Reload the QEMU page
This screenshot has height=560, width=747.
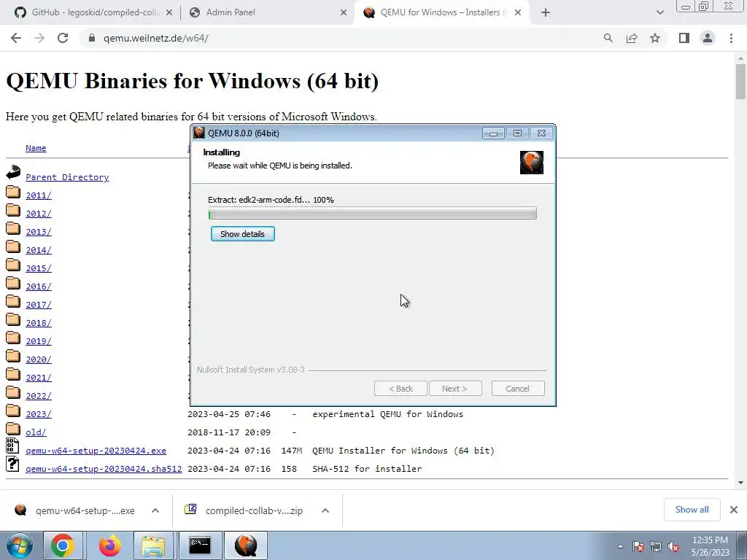pyautogui.click(x=63, y=38)
